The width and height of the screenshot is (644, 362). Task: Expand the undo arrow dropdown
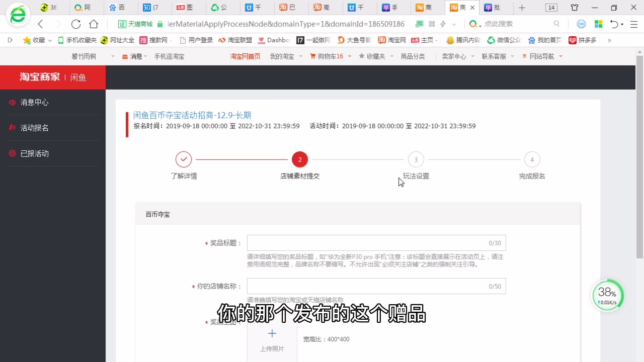(x=622, y=24)
